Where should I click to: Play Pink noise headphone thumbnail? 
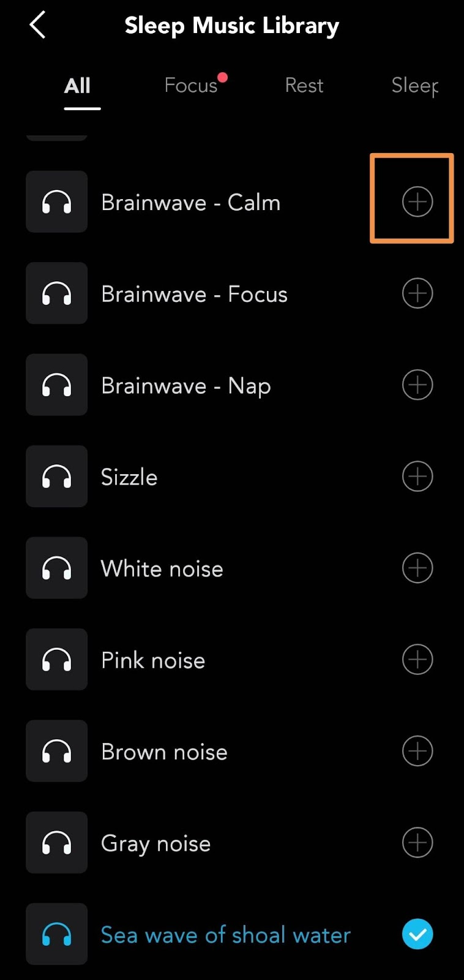57,660
